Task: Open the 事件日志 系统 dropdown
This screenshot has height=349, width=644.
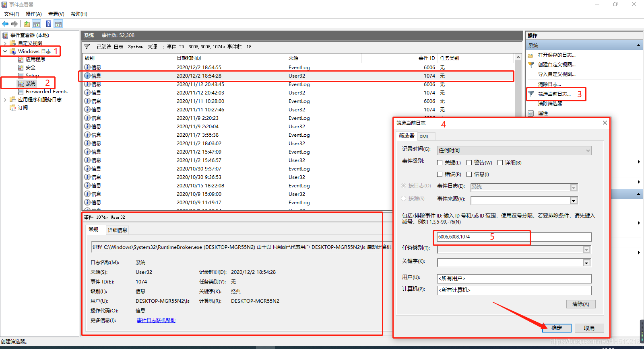Action: pyautogui.click(x=524, y=187)
